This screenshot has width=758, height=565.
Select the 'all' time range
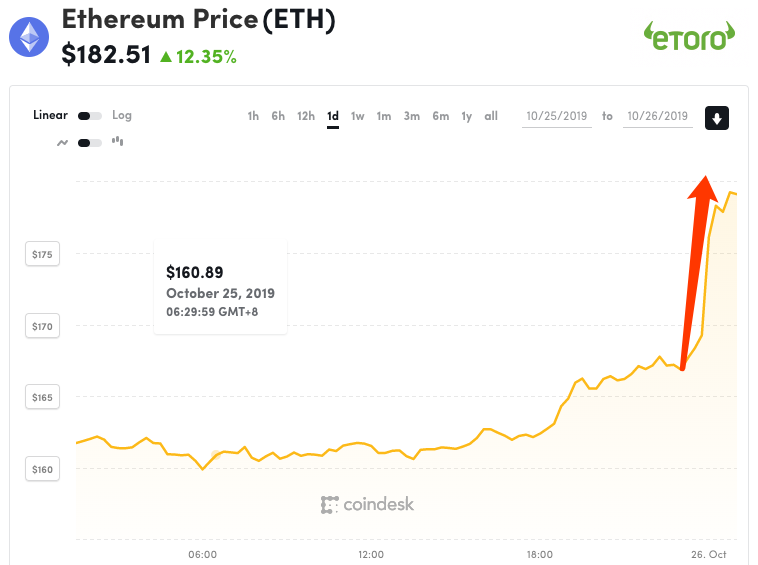(491, 116)
